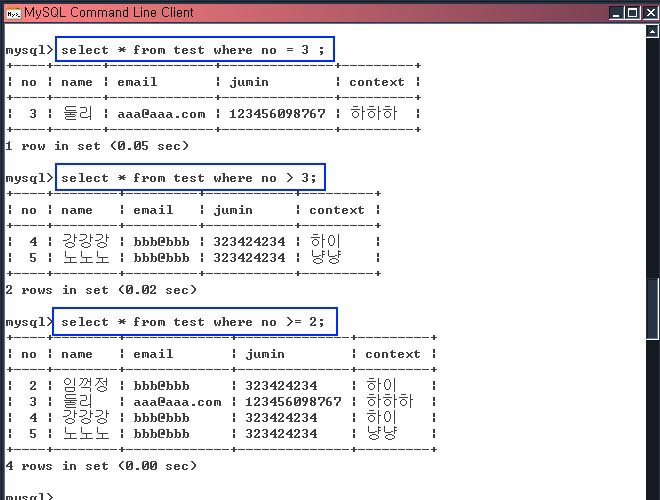
Task: Minimize the MySQL Command Line Client window
Action: pyautogui.click(x=616, y=13)
